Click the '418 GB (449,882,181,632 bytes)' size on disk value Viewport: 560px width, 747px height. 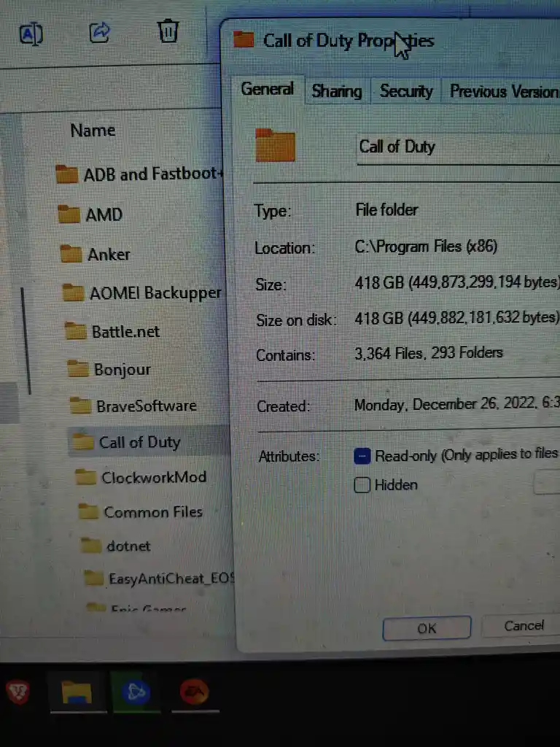[x=457, y=318]
